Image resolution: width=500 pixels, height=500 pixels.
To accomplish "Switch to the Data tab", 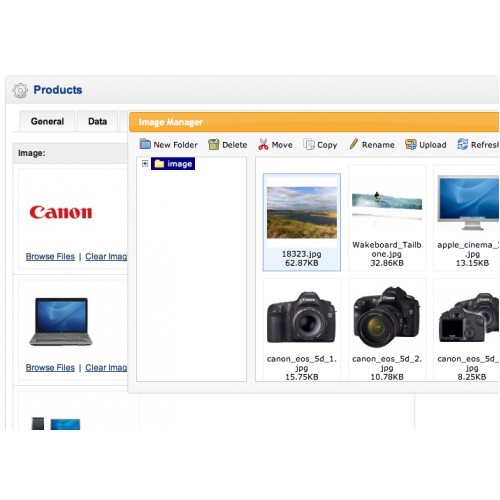I will tap(97, 121).
